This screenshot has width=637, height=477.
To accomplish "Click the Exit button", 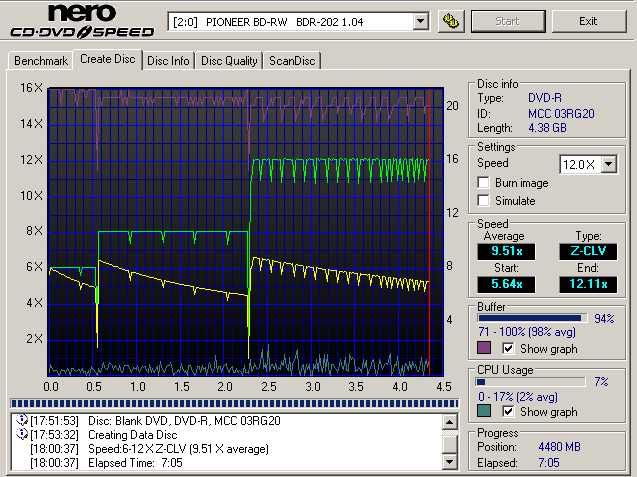I will pyautogui.click(x=588, y=21).
